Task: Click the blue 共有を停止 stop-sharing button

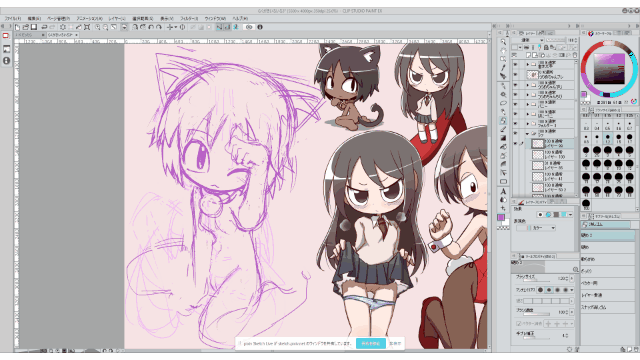Action: click(370, 343)
